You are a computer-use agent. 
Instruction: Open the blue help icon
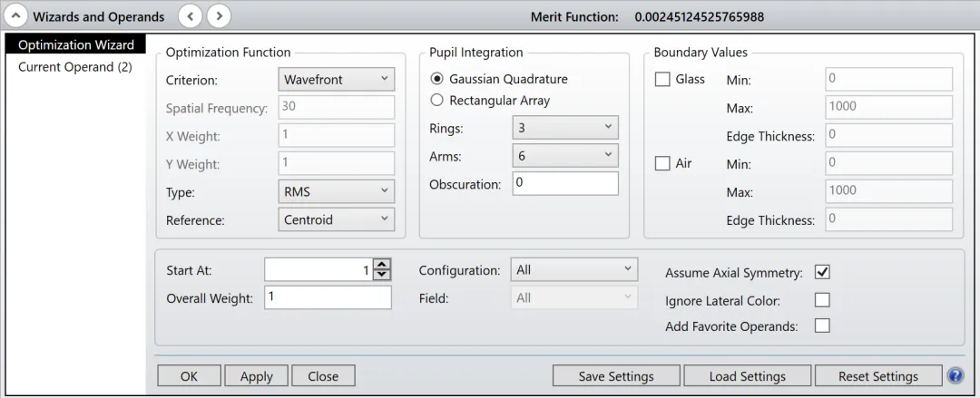point(955,375)
